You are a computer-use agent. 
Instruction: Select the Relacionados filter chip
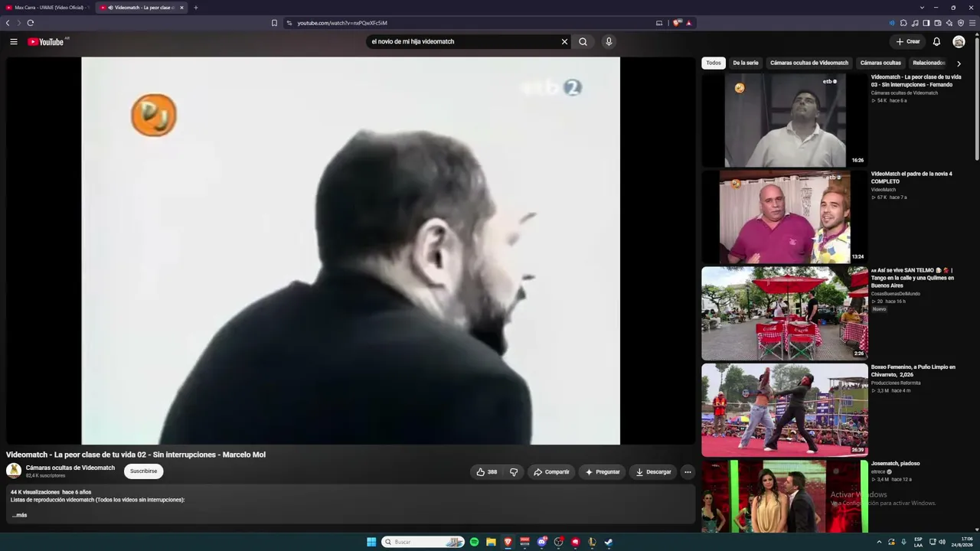pos(929,63)
